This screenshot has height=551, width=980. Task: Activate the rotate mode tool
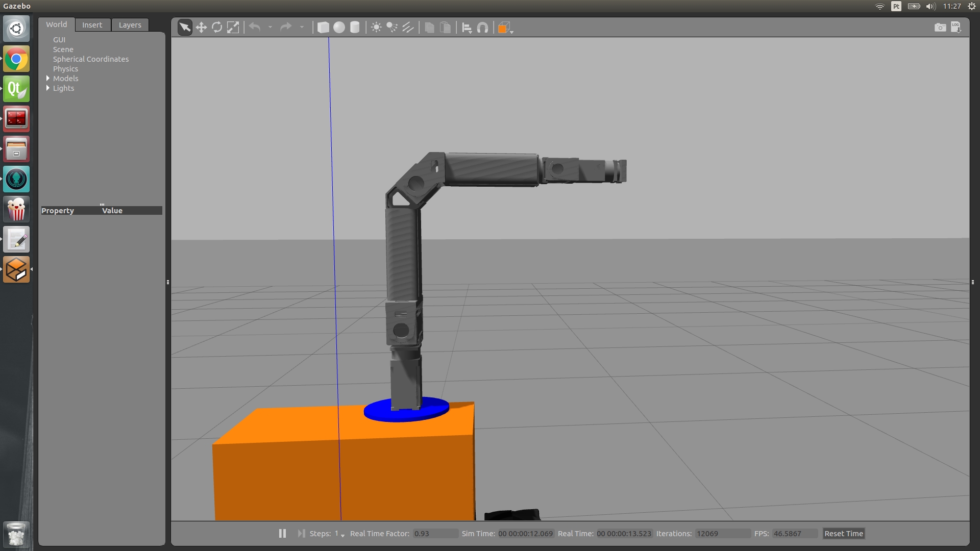point(217,27)
